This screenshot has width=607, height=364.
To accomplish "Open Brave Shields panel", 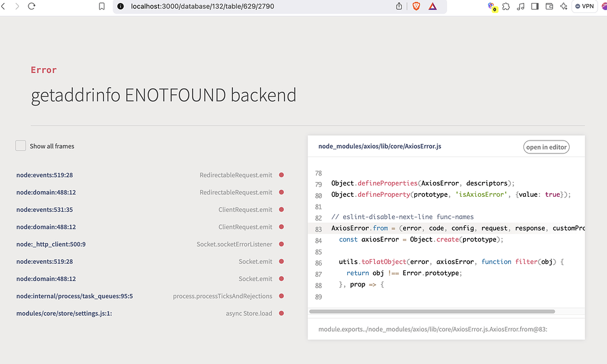I will tap(417, 7).
